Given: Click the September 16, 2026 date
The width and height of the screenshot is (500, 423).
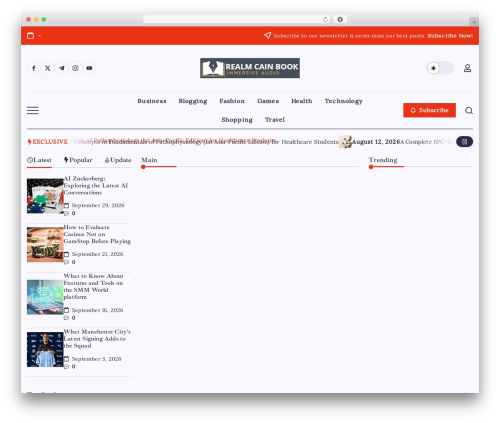Looking at the screenshot, I should (x=97, y=310).
